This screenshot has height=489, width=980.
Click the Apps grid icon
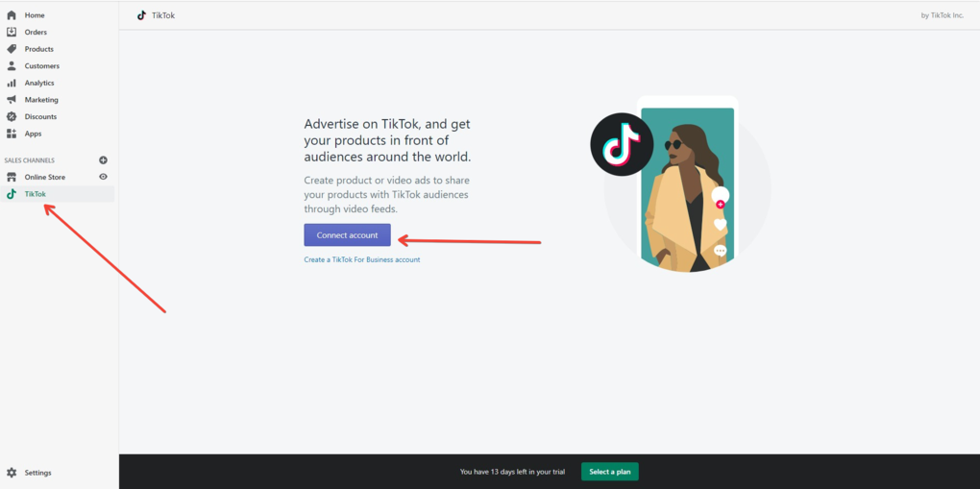[x=12, y=134]
